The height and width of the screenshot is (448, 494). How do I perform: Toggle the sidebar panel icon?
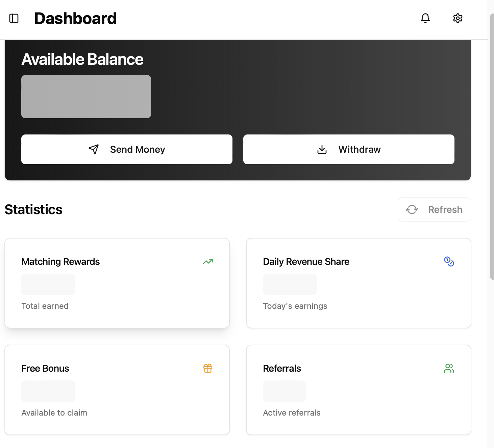(x=14, y=18)
